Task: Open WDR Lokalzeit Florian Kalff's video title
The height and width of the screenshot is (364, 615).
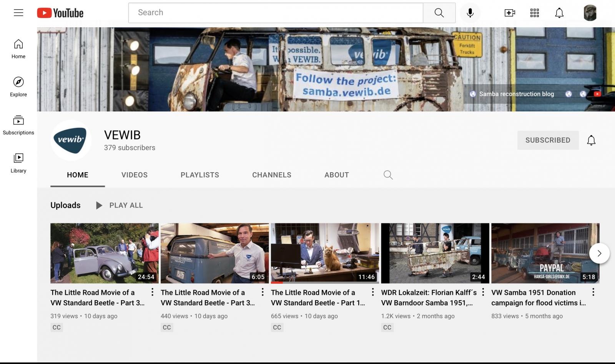Action: click(x=429, y=298)
